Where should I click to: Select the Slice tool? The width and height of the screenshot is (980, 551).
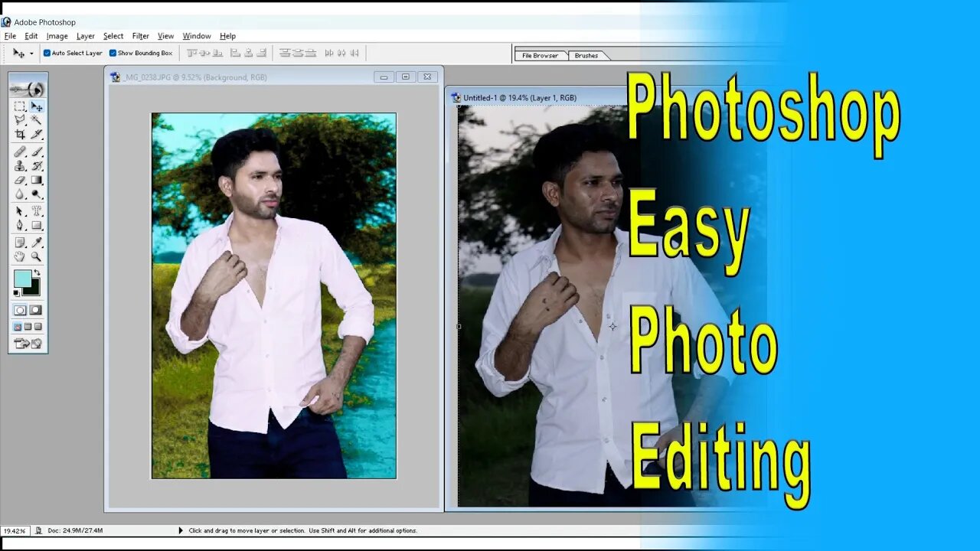[36, 134]
